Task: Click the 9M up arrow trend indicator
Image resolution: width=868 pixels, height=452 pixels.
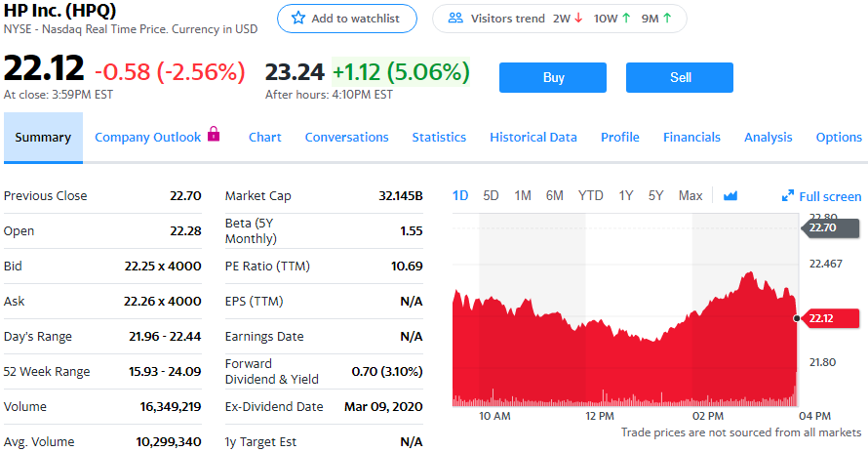Action: point(667,19)
